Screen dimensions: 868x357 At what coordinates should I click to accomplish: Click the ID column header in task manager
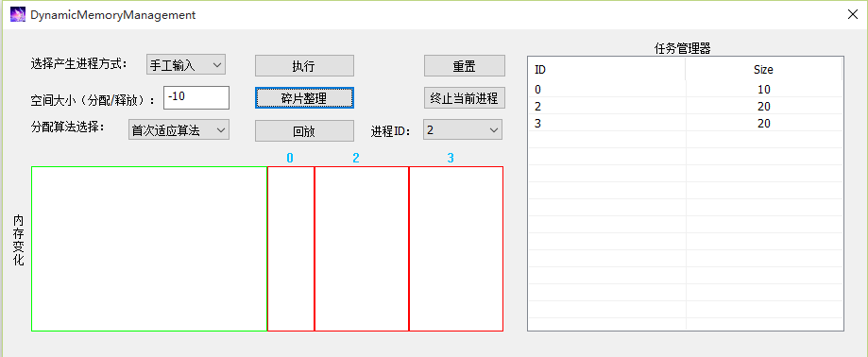click(606, 70)
